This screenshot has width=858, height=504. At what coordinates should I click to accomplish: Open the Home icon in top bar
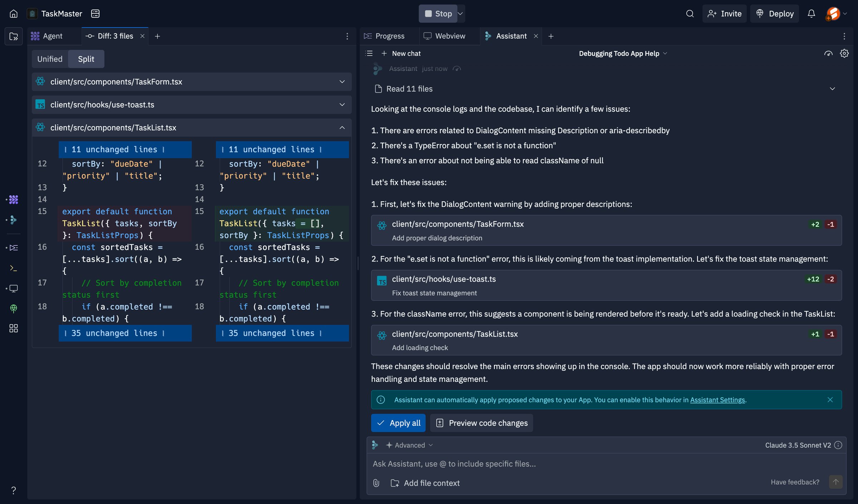click(x=14, y=14)
